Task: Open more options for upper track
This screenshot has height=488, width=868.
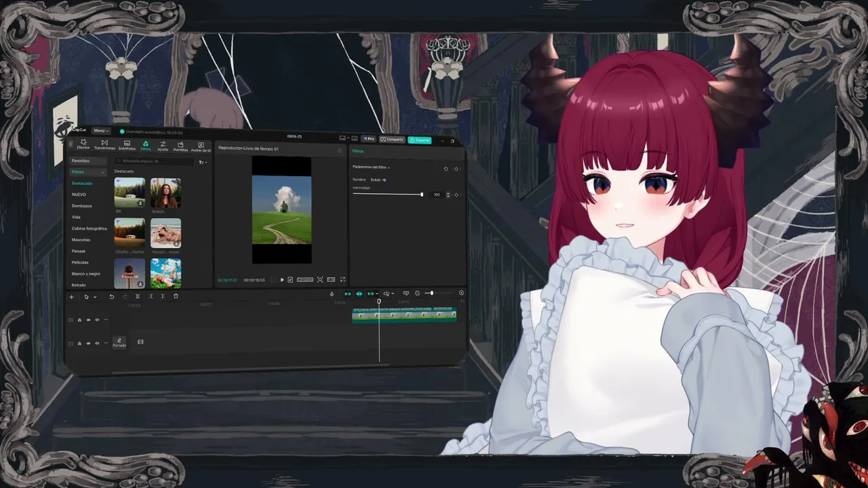Action: (x=106, y=320)
